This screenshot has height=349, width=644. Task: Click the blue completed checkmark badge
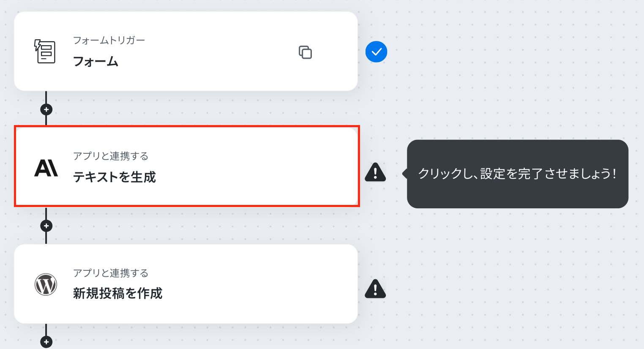tap(376, 52)
